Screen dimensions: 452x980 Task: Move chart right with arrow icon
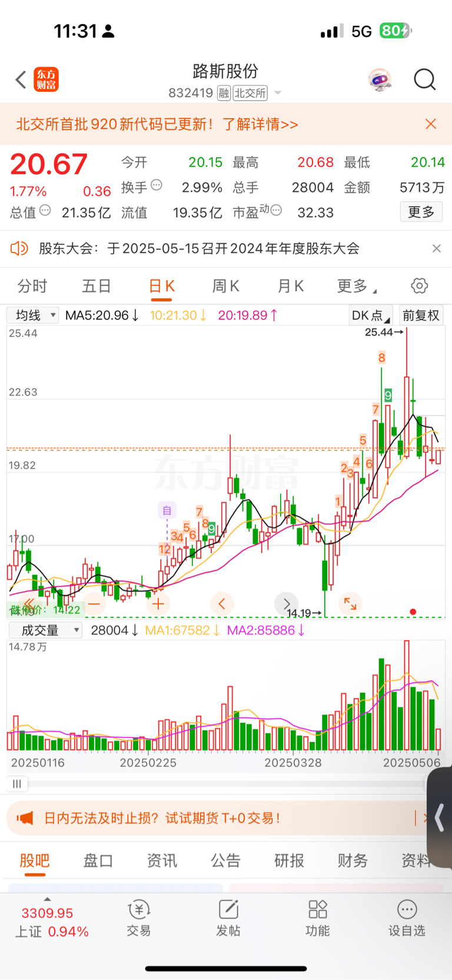coord(286,603)
